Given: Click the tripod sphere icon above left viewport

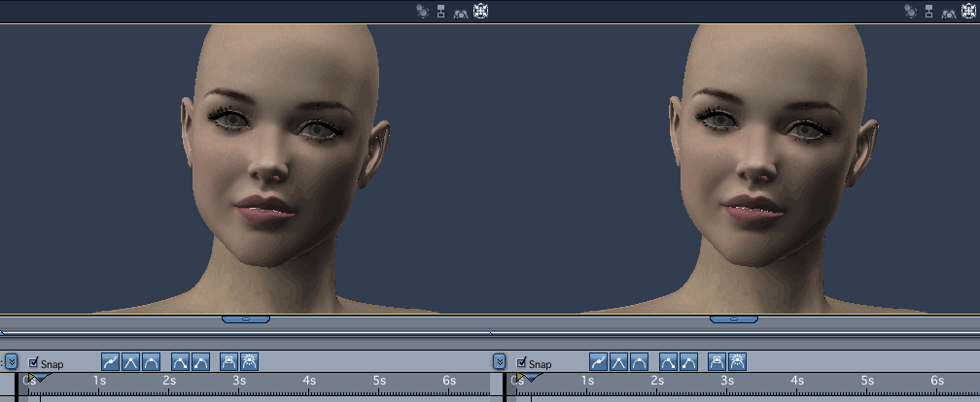Looking at the screenshot, I should 461,12.
